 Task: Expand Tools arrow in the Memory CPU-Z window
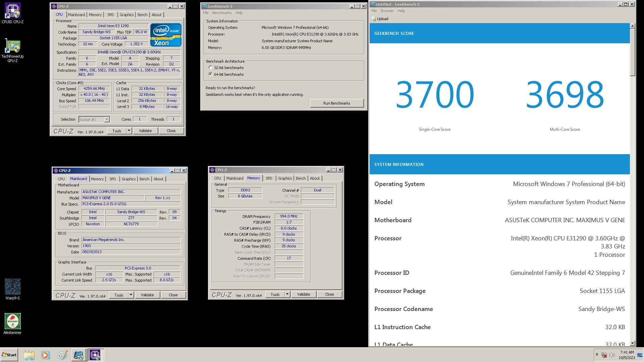click(x=287, y=294)
